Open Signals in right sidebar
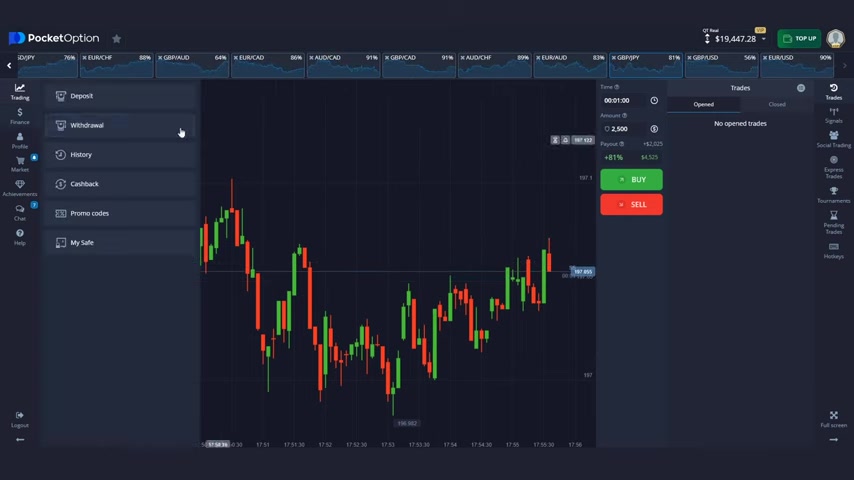 (x=833, y=116)
